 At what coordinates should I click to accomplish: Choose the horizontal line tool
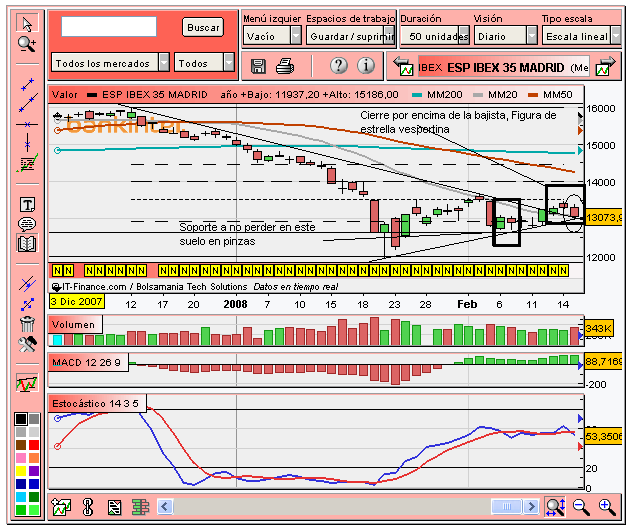pyautogui.click(x=27, y=124)
